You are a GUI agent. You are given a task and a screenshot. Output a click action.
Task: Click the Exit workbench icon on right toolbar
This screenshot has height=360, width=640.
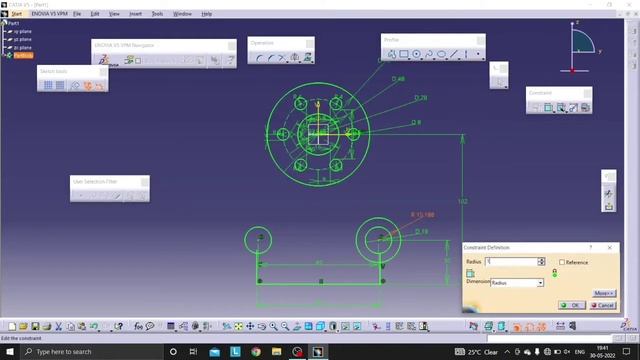coord(609,207)
